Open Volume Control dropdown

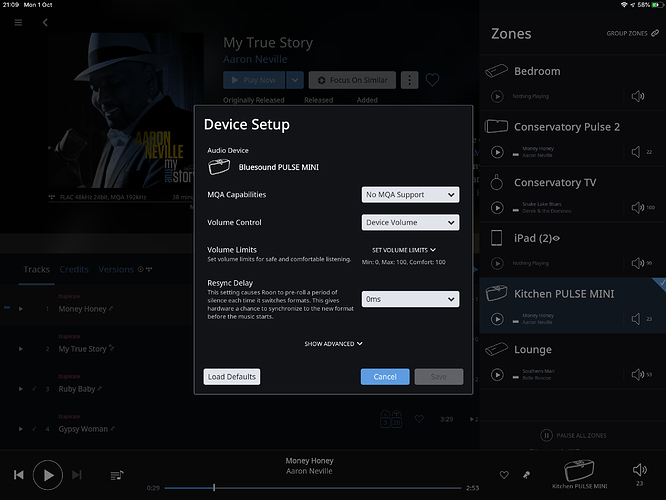click(410, 222)
